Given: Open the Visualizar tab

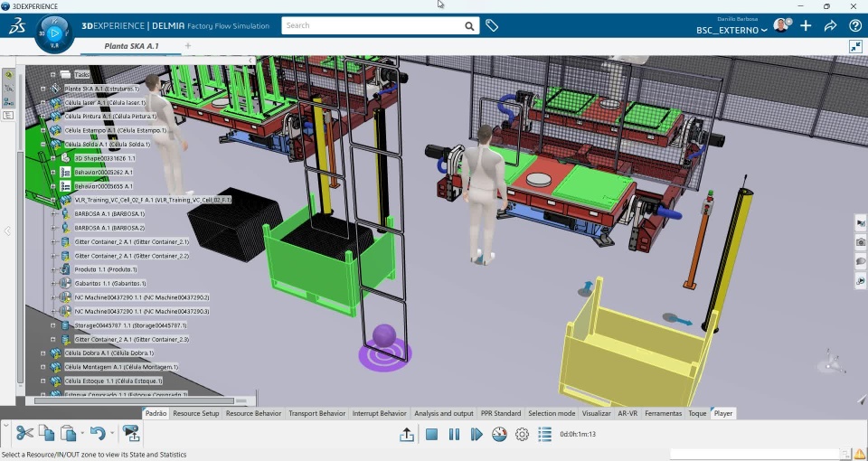Looking at the screenshot, I should [596, 413].
